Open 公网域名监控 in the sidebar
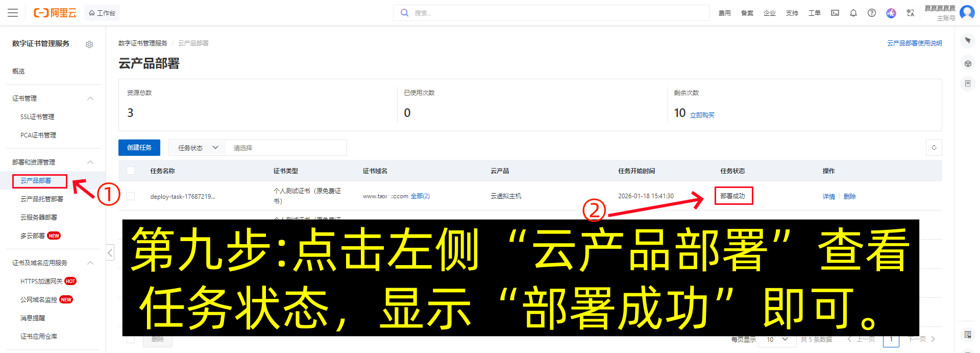 [39, 300]
